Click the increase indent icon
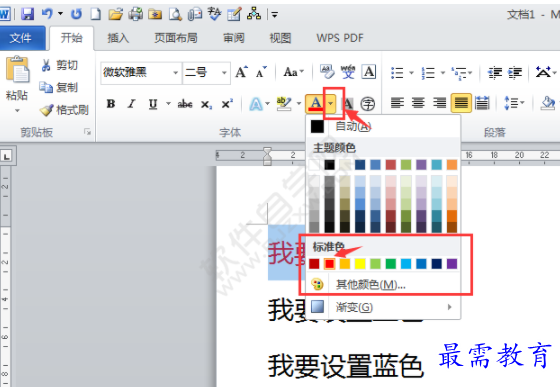This screenshot has width=560, height=387. 515,72
